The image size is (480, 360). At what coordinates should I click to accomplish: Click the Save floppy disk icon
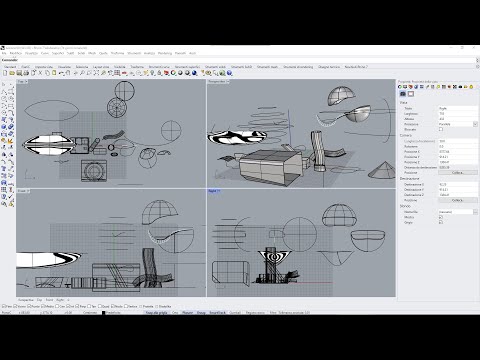click(x=19, y=73)
